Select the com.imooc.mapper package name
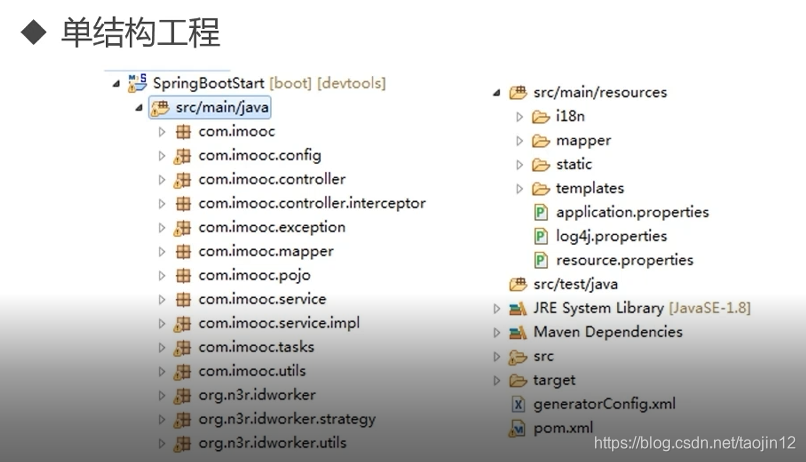The image size is (806, 462). coord(266,251)
